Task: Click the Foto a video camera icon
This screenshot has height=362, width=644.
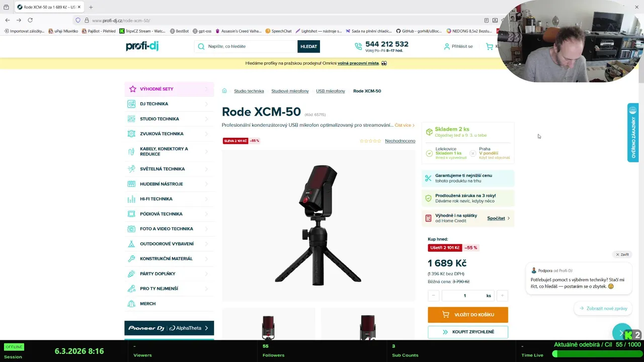Action: [131, 229]
